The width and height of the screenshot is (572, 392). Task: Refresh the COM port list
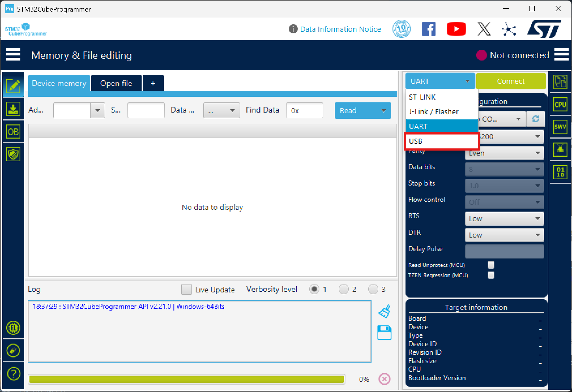click(x=535, y=119)
